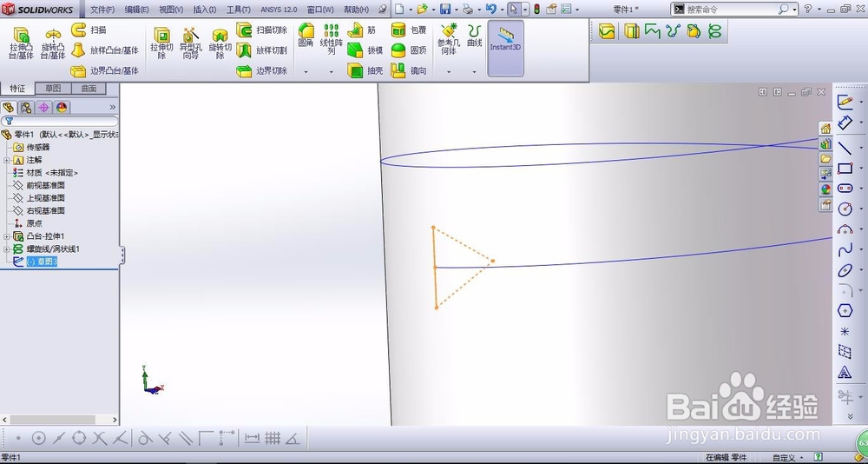Click the Linear Pattern tool (线性阵列)
868x464 pixels.
(331, 39)
